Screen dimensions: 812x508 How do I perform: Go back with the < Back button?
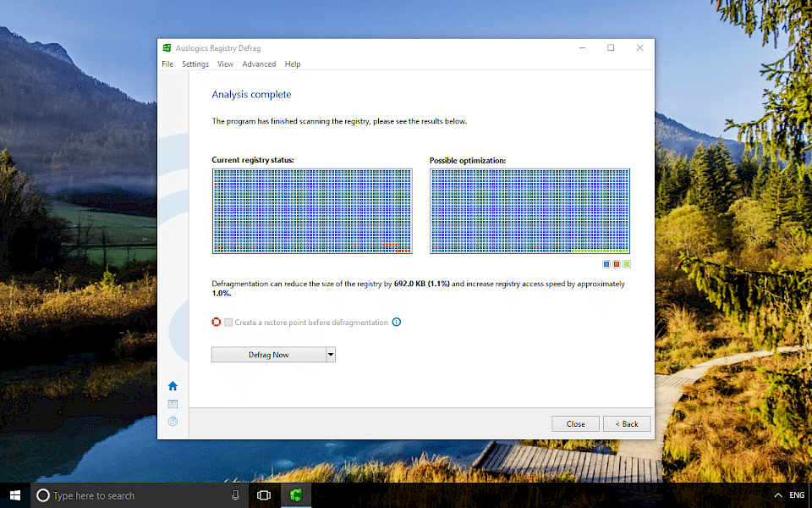click(627, 423)
